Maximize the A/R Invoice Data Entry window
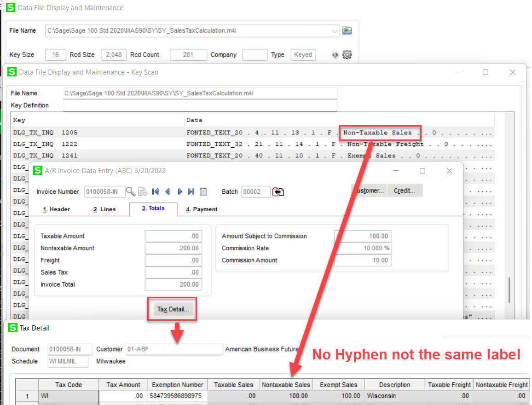 (422, 171)
